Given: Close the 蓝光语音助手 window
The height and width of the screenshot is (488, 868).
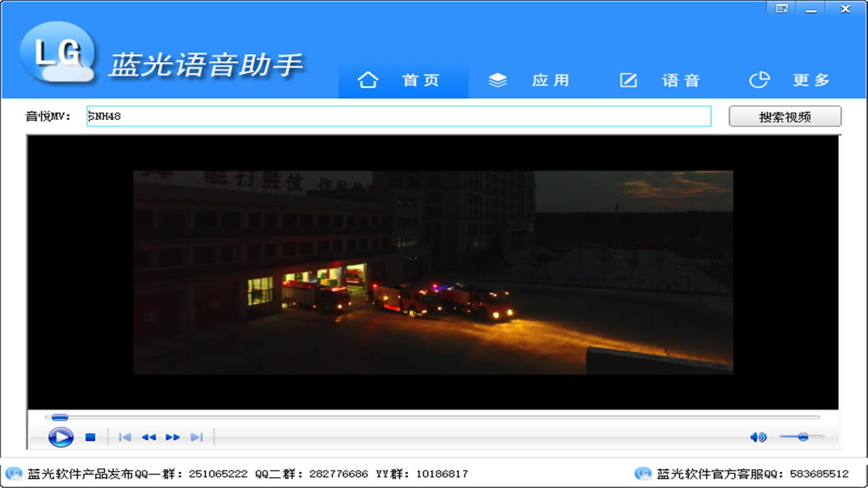Looking at the screenshot, I should point(845,9).
